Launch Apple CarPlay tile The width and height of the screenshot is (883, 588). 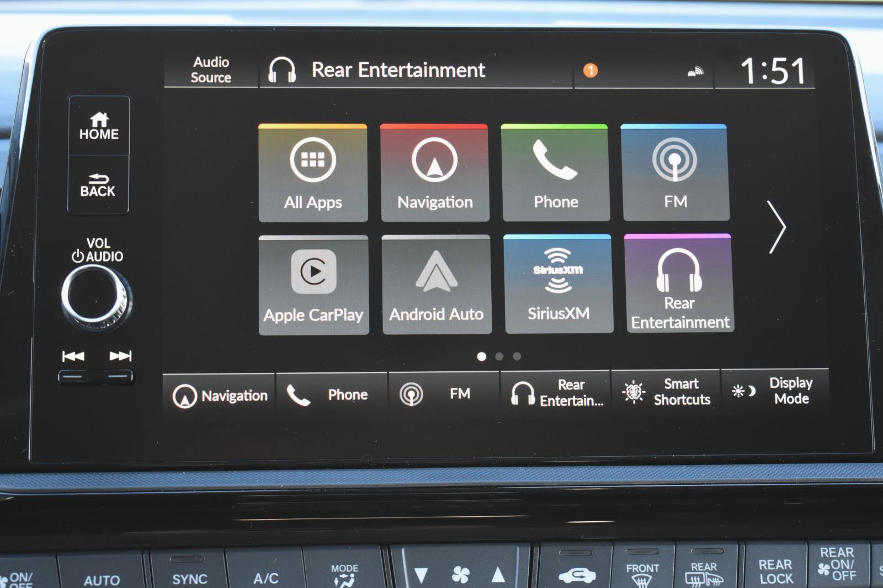313,285
